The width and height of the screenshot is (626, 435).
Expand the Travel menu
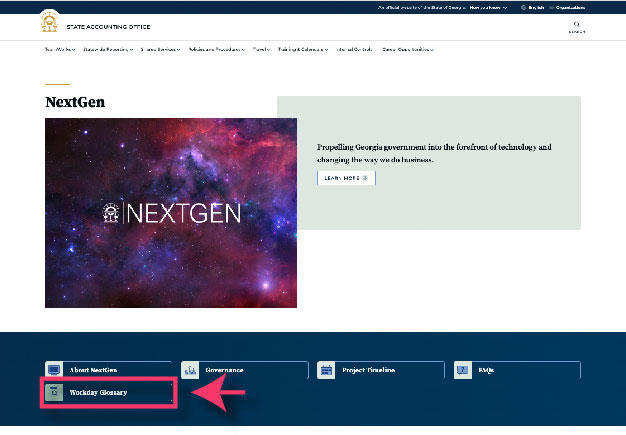[261, 49]
